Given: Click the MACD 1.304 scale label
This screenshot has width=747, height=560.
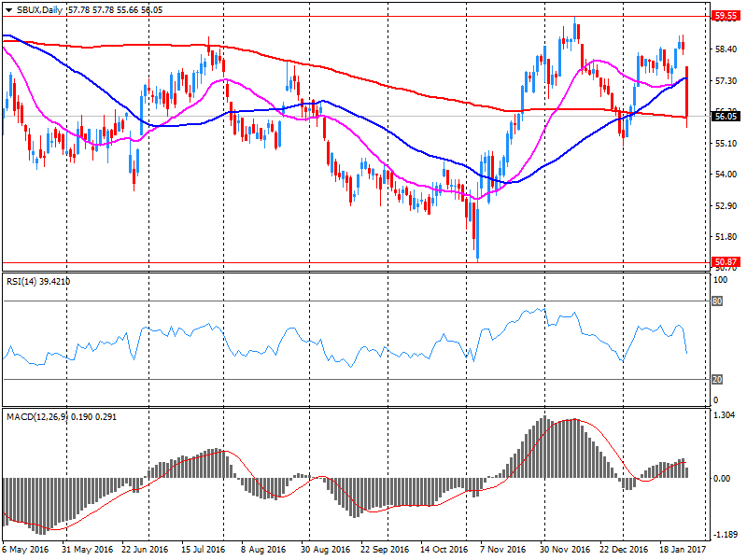Looking at the screenshot, I should (723, 415).
